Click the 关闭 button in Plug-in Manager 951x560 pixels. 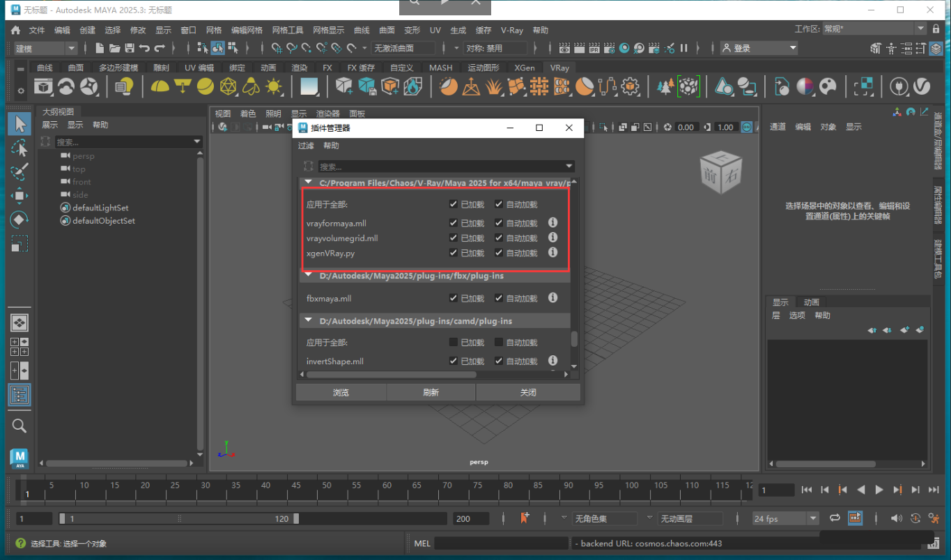click(528, 392)
